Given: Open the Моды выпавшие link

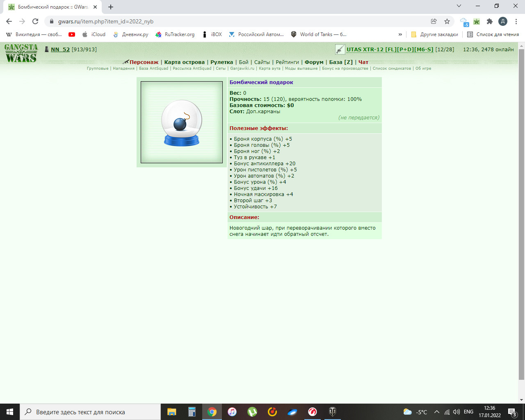Looking at the screenshot, I should coord(301,68).
